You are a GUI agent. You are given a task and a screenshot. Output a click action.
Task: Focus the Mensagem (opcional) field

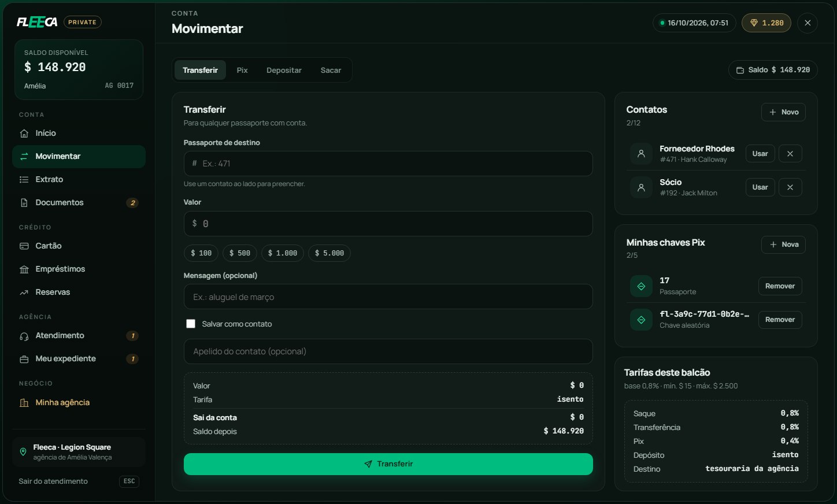click(x=388, y=297)
